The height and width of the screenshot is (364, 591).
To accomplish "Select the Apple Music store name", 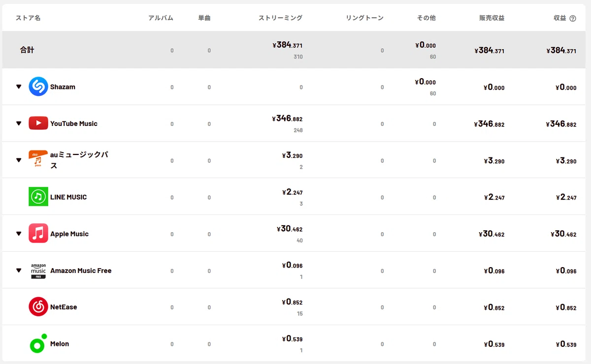I will [x=69, y=234].
